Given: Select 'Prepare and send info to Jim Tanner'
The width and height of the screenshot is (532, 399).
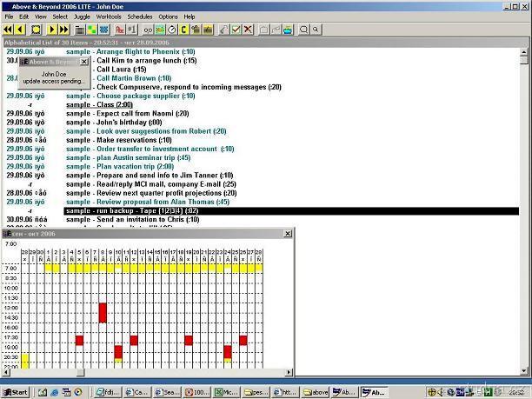Looking at the screenshot, I should pos(165,175).
